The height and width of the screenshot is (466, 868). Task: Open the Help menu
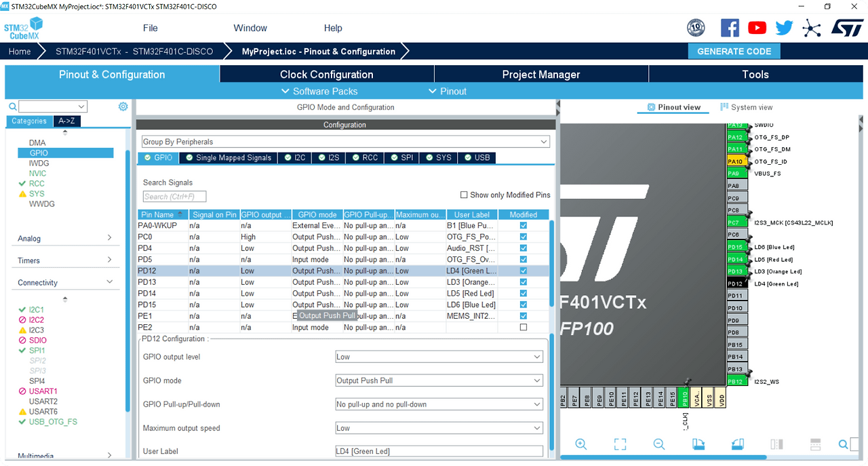pos(333,28)
